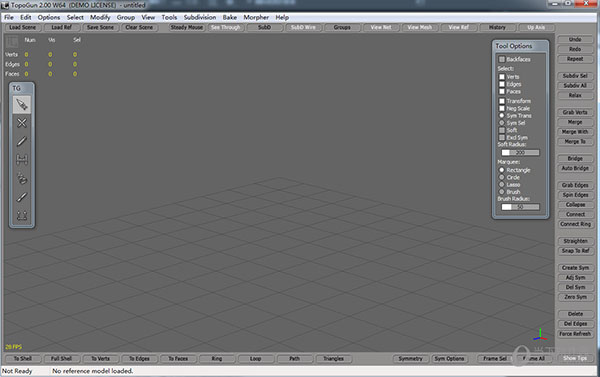This screenshot has height=377, width=600.
Task: Toggle the Steady Mouse button
Action: 187,28
